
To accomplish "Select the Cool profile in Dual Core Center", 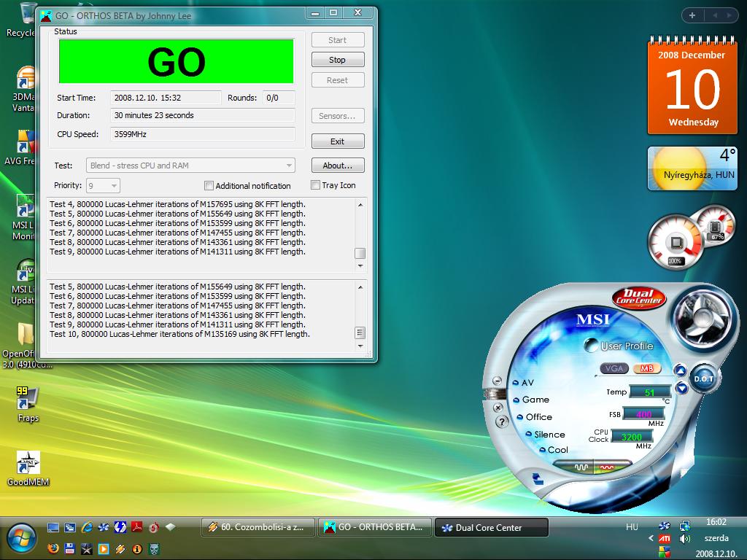I will pos(554,450).
